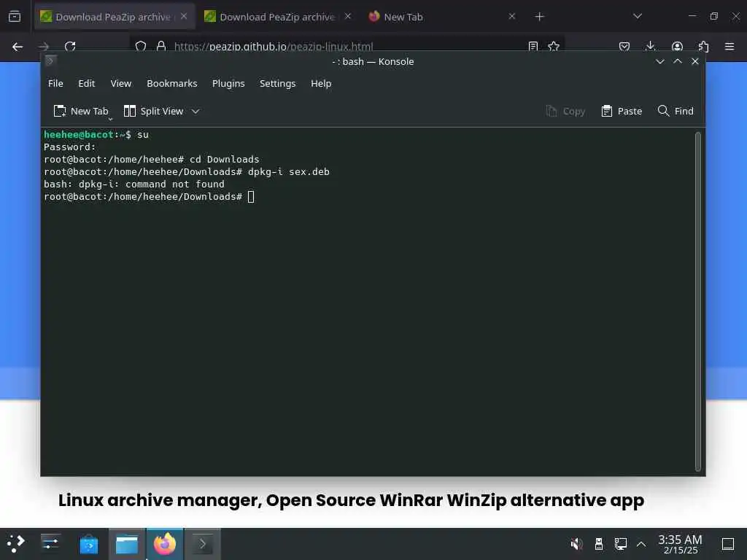Viewport: 747px width, 560px height.
Task: Open Firefox recent browsing view icon
Action: 15,17
